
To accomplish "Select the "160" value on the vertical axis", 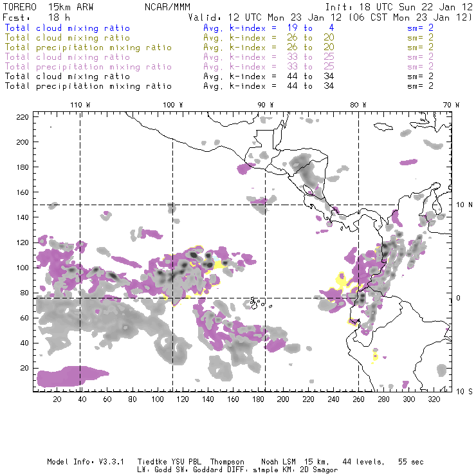I will 23,192.
